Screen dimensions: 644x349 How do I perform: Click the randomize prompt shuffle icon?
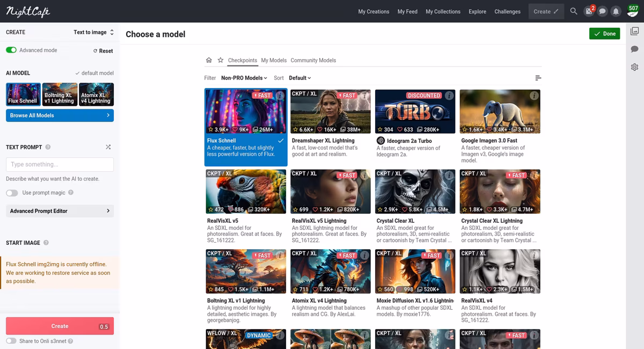coord(108,147)
